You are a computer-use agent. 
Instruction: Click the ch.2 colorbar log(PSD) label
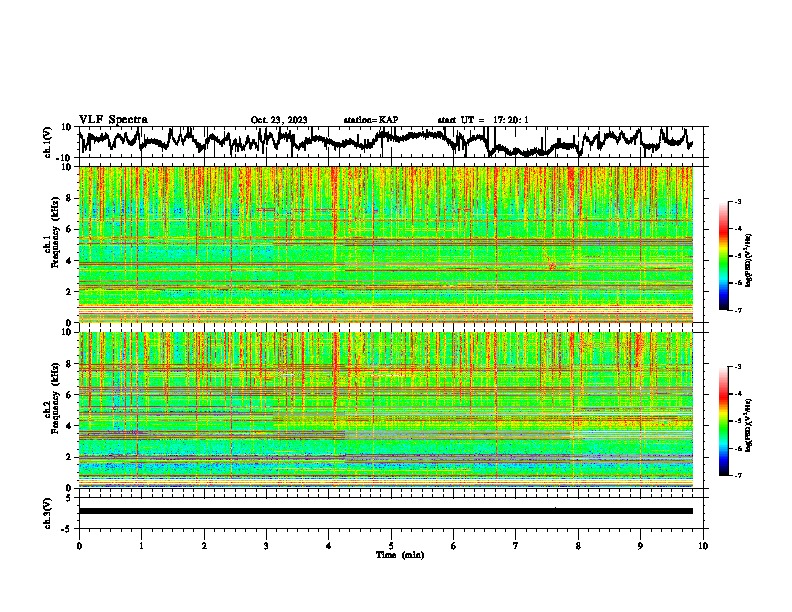pos(749,425)
